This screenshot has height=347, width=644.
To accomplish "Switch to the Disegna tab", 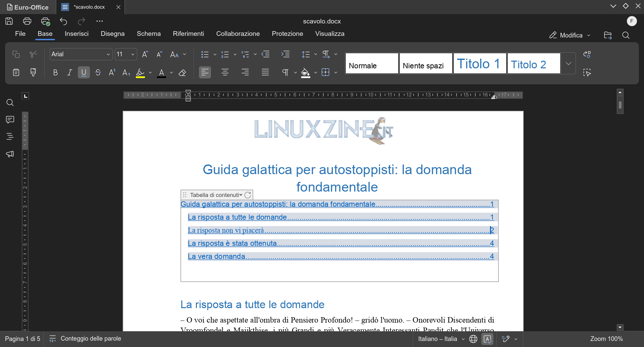I will [x=113, y=34].
